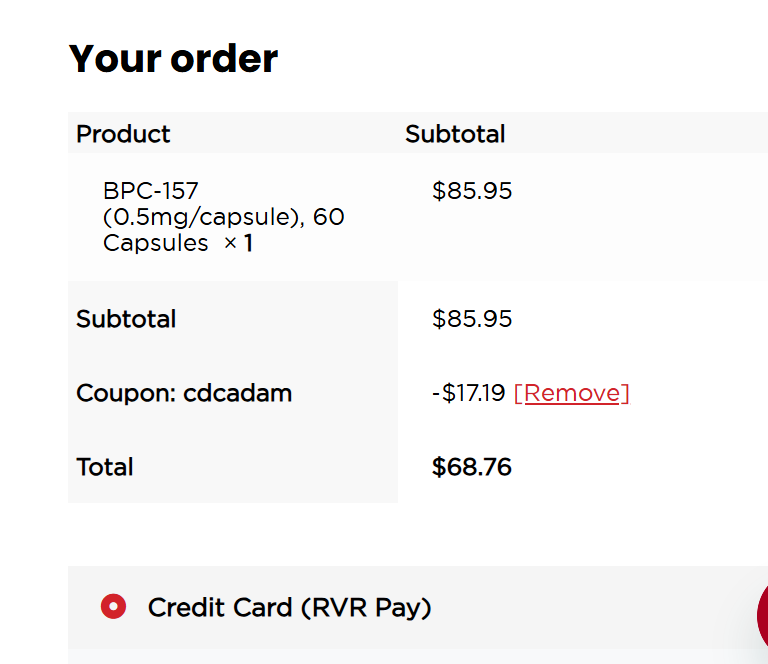Click the Total row label
This screenshot has width=768, height=664.
[105, 467]
